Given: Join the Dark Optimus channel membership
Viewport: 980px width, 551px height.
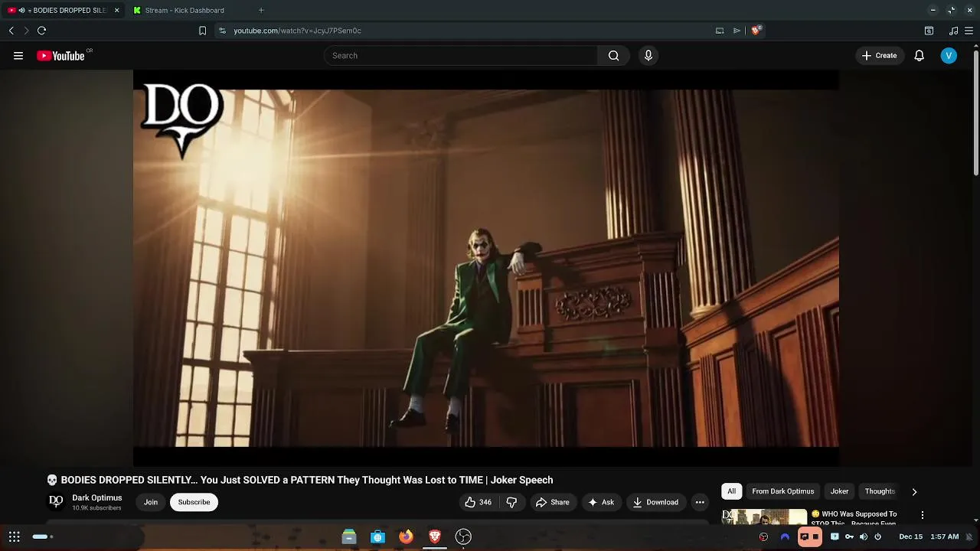Looking at the screenshot, I should pos(151,502).
